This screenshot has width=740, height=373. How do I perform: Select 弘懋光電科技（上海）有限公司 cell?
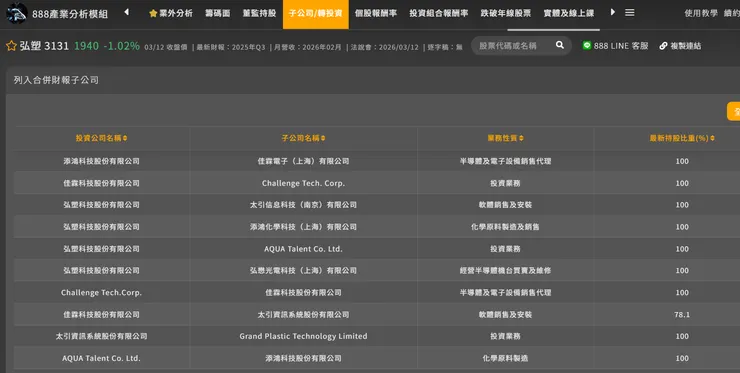303,271
